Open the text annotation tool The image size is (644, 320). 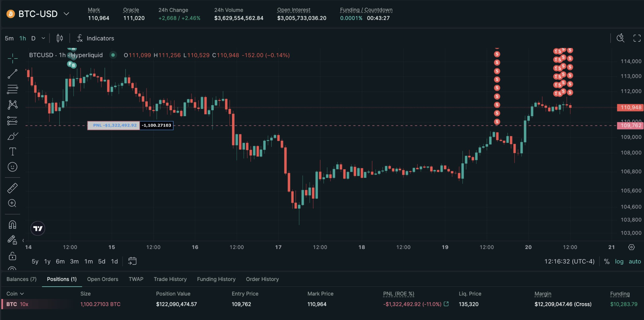point(13,151)
